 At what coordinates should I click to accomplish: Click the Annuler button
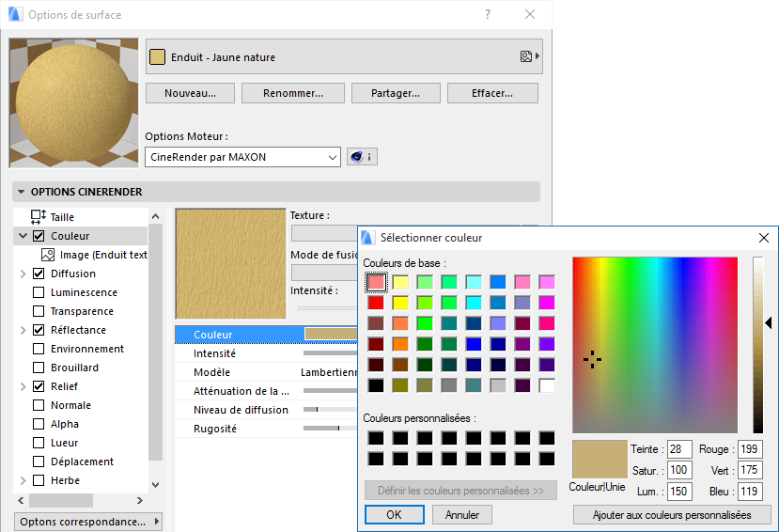pos(462,515)
